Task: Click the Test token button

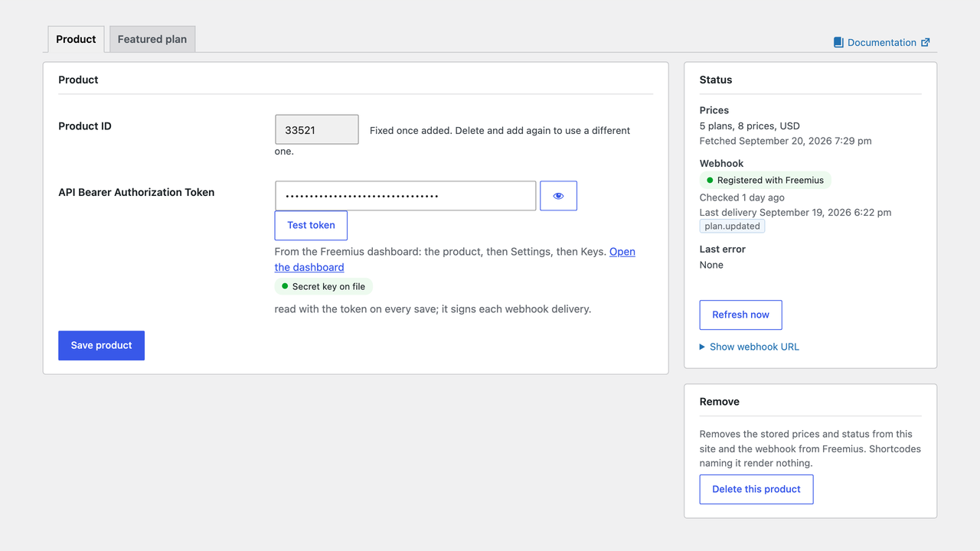Action: pos(311,225)
